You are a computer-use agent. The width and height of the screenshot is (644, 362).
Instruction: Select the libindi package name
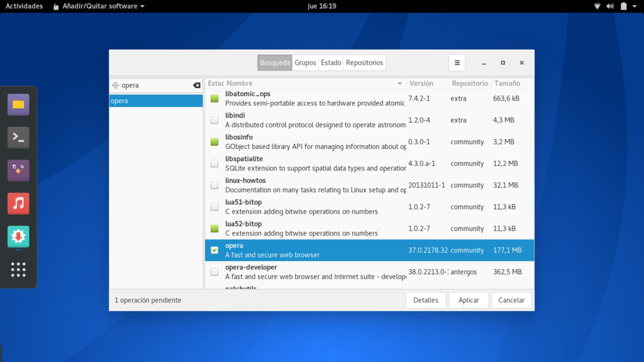click(235, 116)
